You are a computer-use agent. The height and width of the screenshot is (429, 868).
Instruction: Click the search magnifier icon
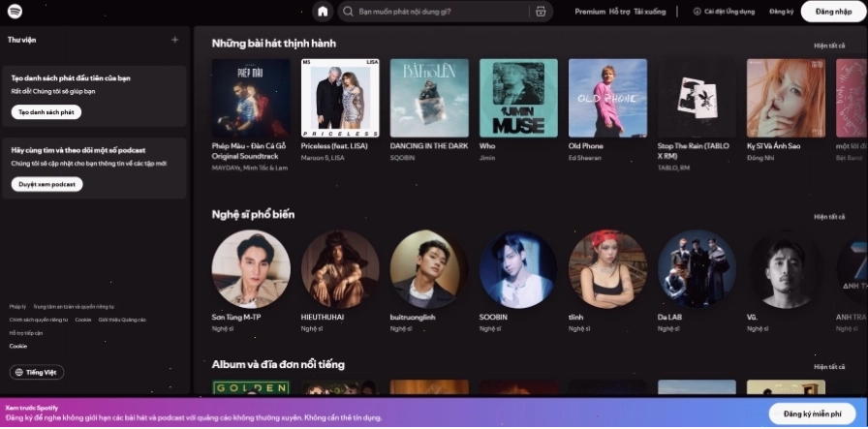(348, 11)
